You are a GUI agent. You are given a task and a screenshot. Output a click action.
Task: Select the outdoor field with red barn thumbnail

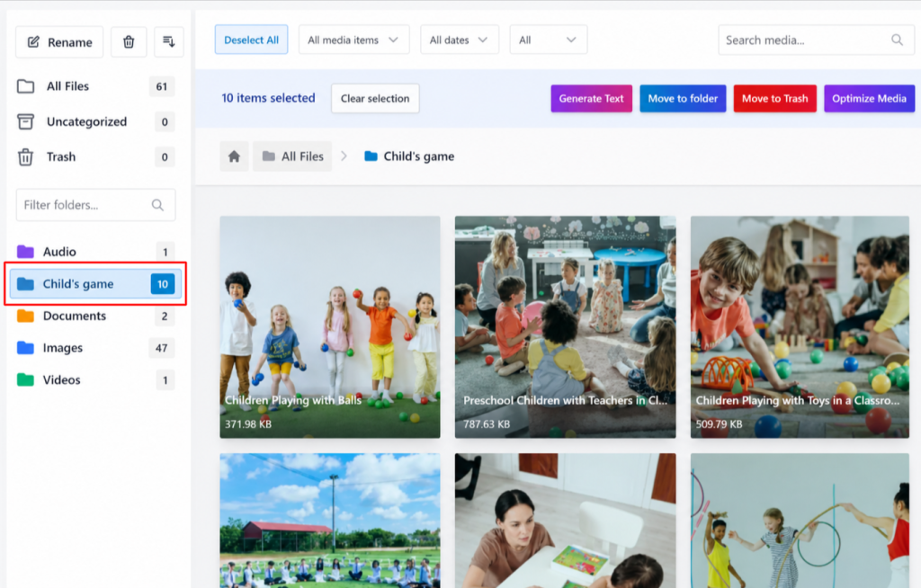point(330,521)
